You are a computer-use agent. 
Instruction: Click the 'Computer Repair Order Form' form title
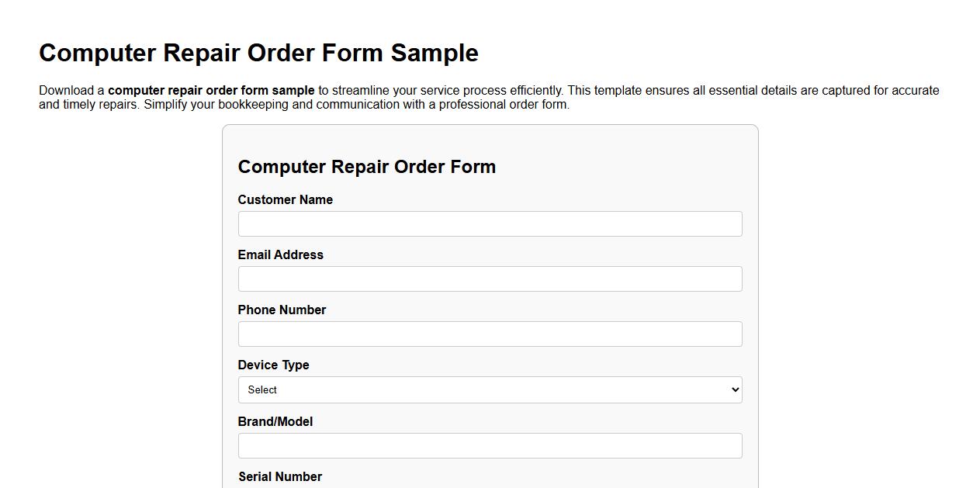pos(367,166)
